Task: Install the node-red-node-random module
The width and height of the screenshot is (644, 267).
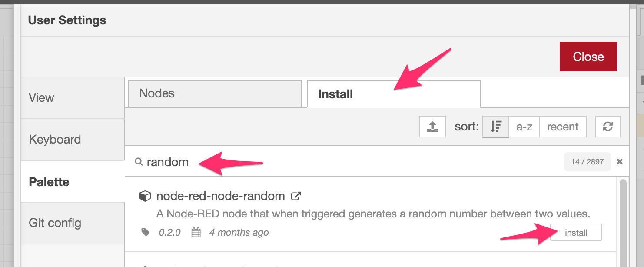Action: 576,233
